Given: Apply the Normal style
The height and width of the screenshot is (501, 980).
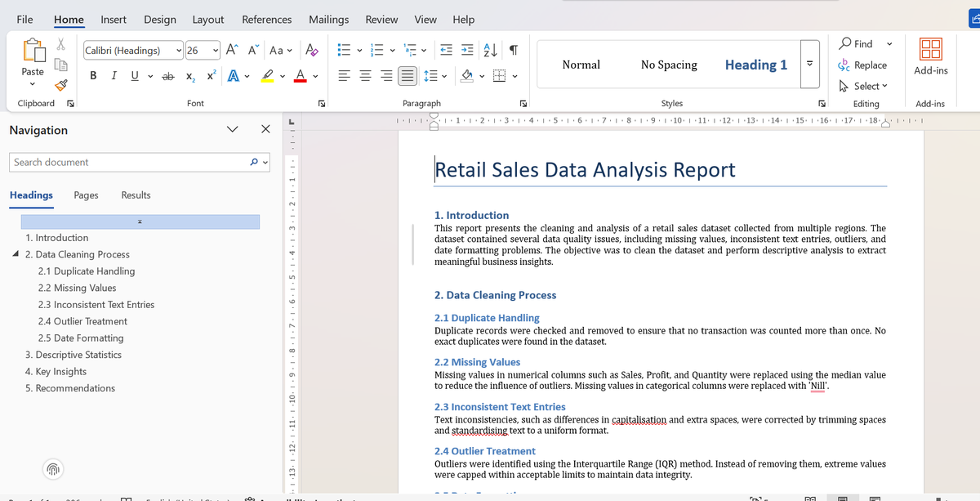Looking at the screenshot, I should point(581,65).
